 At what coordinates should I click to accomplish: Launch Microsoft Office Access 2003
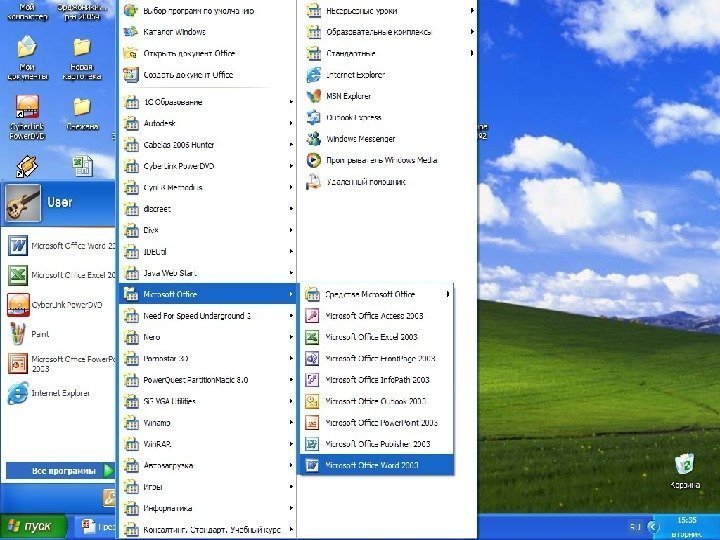point(377,316)
